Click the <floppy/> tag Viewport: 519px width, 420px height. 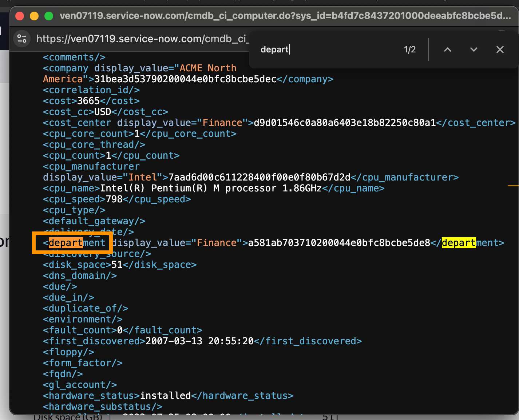[x=68, y=352]
